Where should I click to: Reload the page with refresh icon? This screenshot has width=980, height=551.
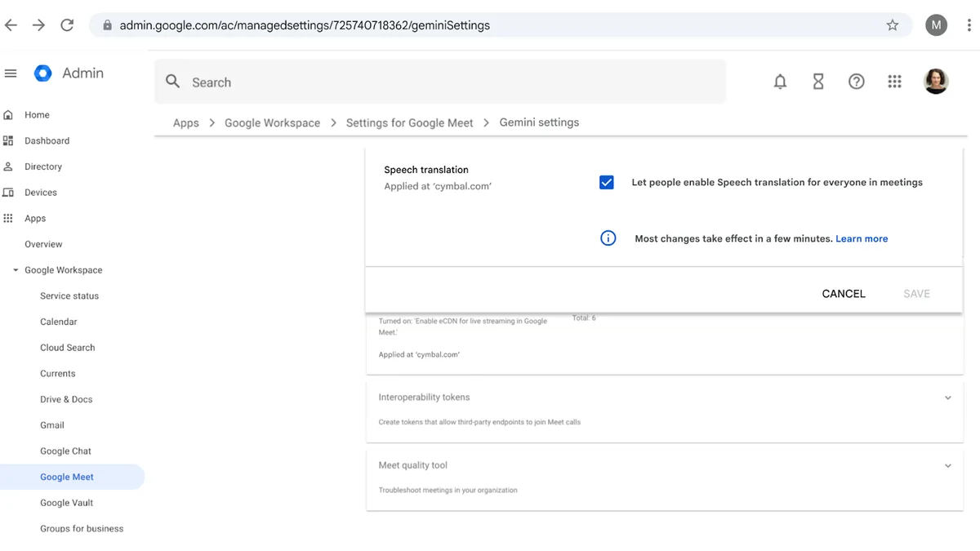point(67,25)
